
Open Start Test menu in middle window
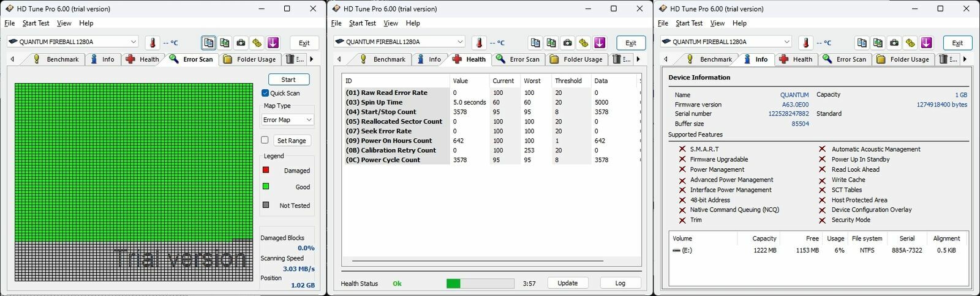(363, 23)
